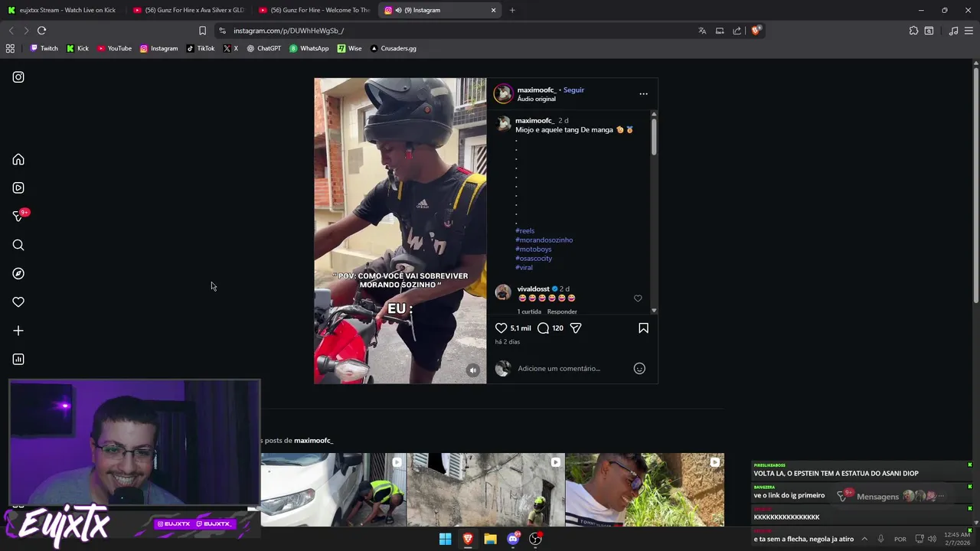Image resolution: width=980 pixels, height=551 pixels.
Task: View likes count 5,1 mil
Action: 521,328
